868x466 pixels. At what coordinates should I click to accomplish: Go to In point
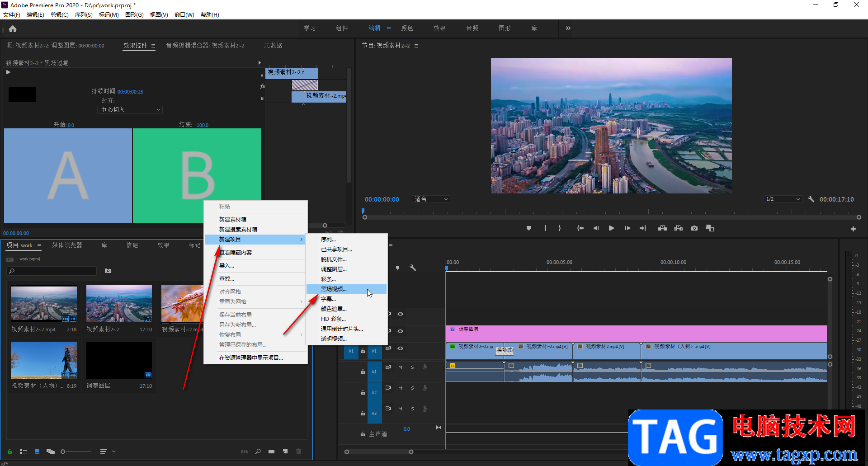pyautogui.click(x=580, y=228)
